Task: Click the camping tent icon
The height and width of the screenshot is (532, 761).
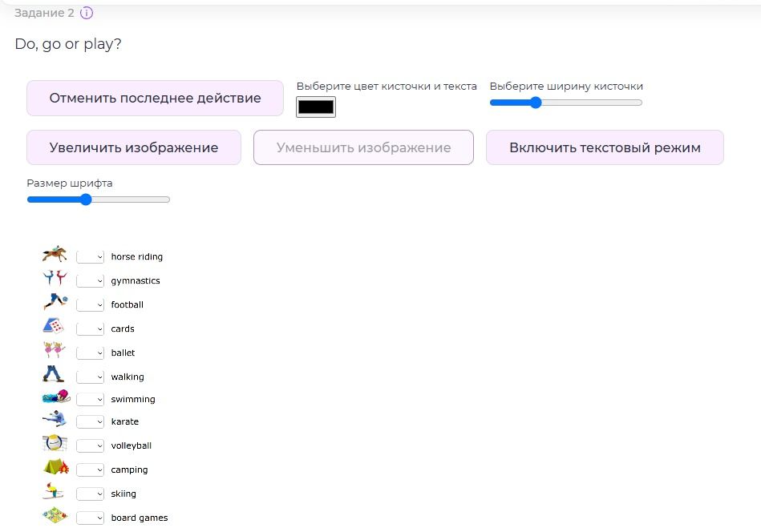Action: coord(56,466)
